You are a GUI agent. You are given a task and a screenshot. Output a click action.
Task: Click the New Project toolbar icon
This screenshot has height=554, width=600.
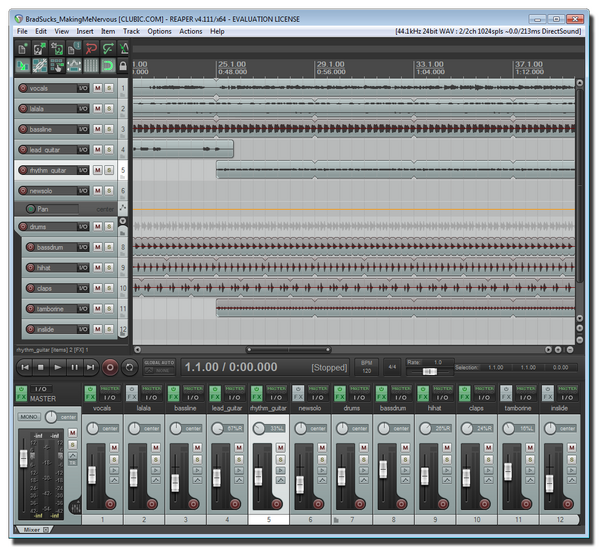coord(23,48)
